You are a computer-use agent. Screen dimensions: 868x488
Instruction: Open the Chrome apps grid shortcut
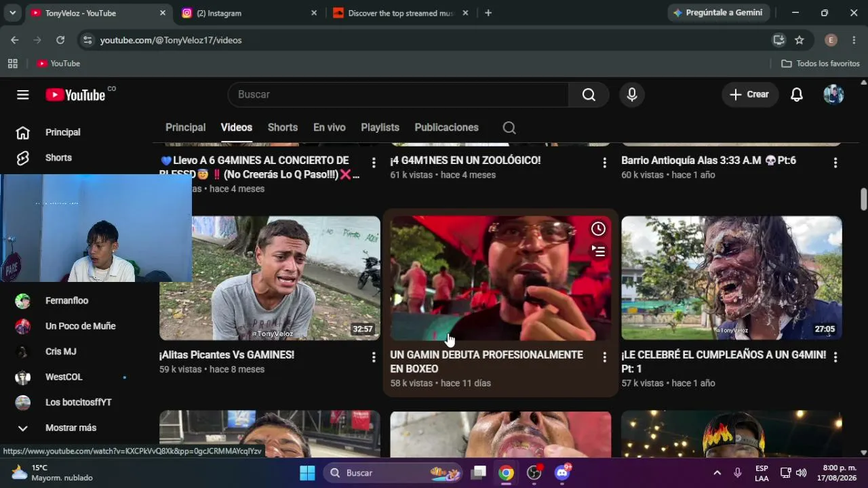pyautogui.click(x=12, y=64)
